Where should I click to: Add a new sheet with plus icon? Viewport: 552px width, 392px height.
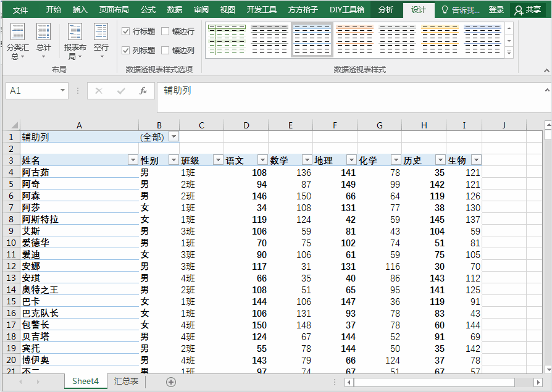coord(171,382)
